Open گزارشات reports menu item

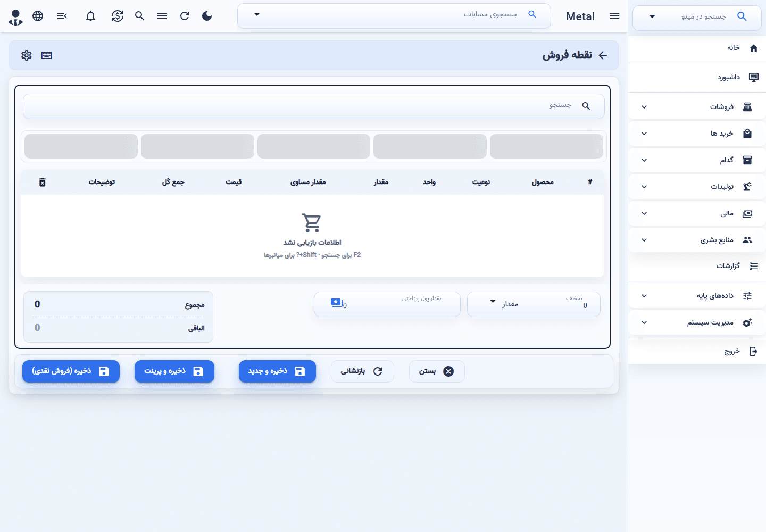coord(697,266)
